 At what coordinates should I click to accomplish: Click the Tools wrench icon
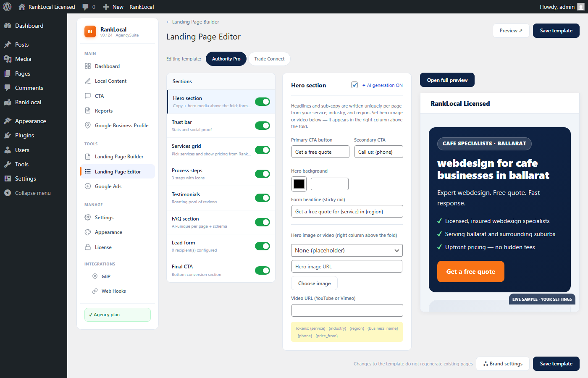coord(8,164)
